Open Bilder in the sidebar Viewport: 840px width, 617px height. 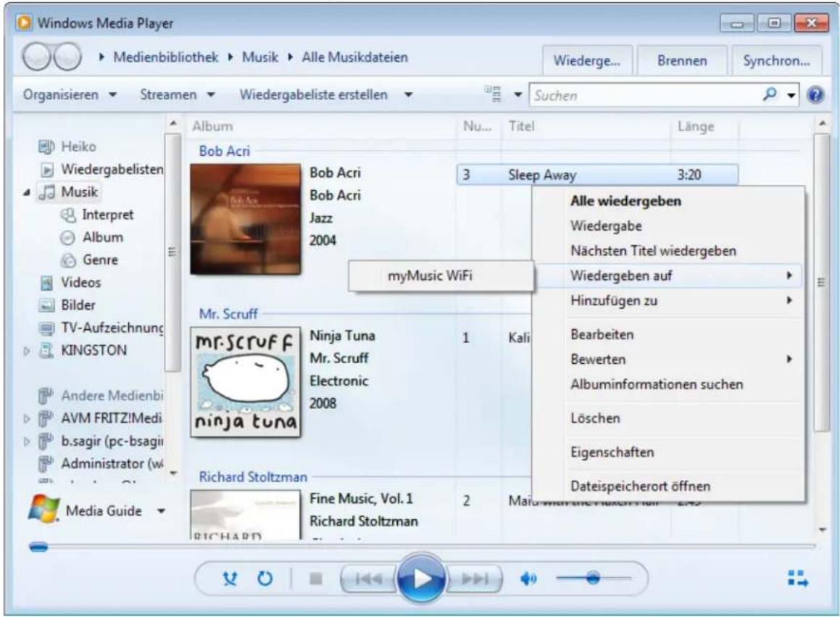[x=67, y=305]
